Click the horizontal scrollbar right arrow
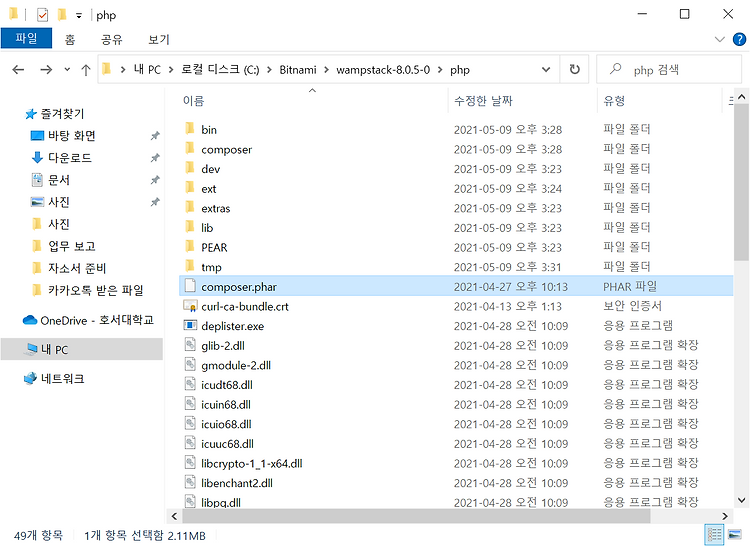This screenshot has height=546, width=750. point(725,516)
